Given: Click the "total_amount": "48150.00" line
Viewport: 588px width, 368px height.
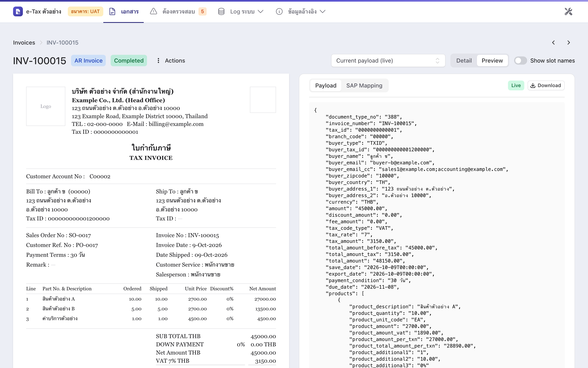Looking at the screenshot, I should tap(365, 261).
